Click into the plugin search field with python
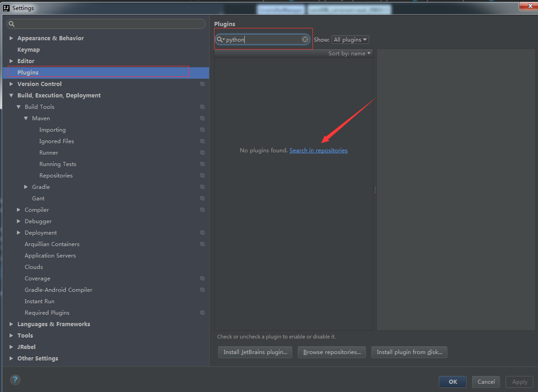 263,39
